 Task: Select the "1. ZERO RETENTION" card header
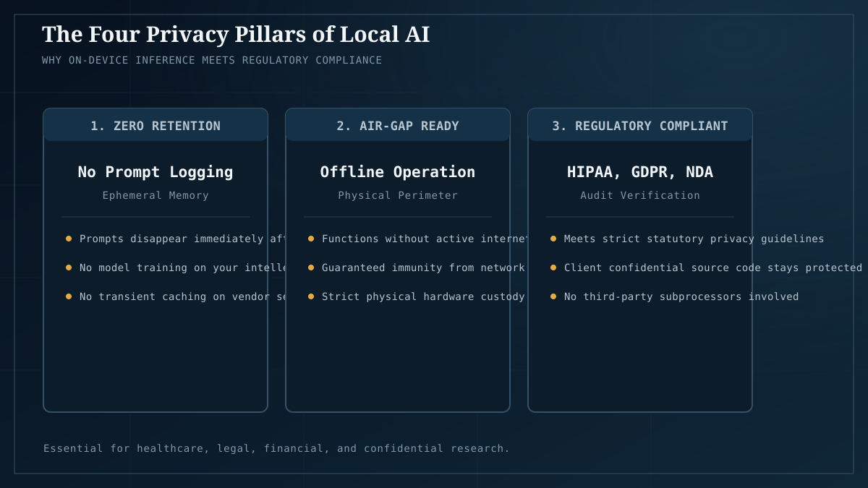(156, 125)
